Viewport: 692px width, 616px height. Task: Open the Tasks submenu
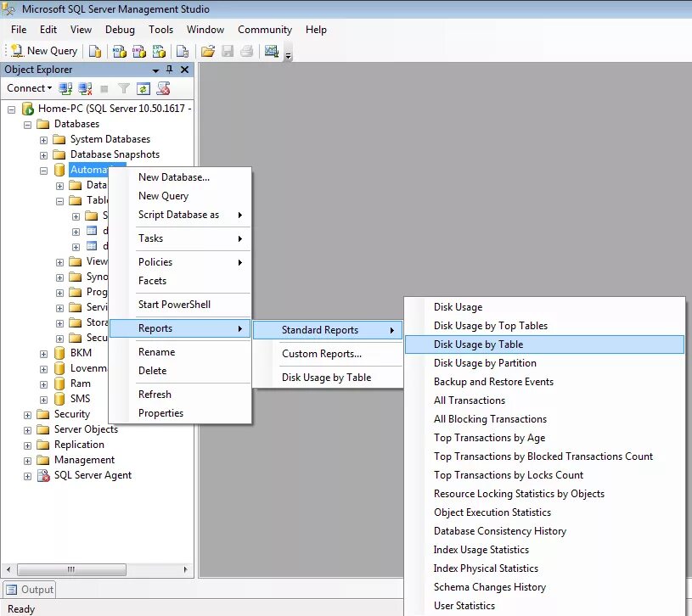pos(181,238)
